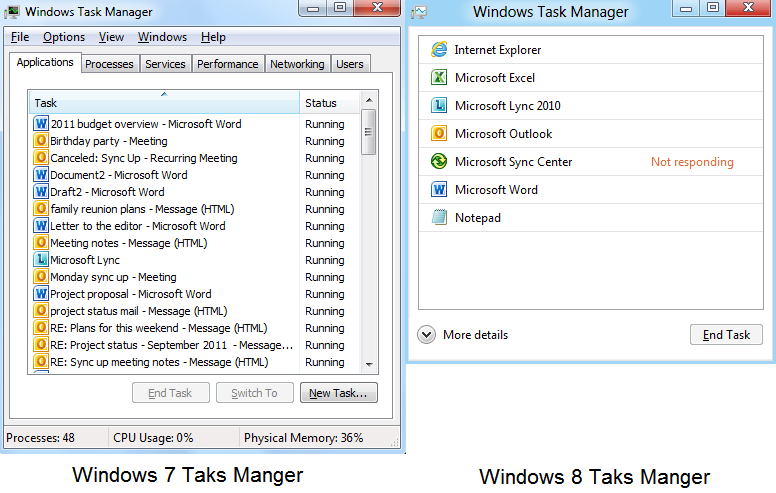
Task: Click 'CPU Usage: 0%' in status bar
Action: point(153,438)
